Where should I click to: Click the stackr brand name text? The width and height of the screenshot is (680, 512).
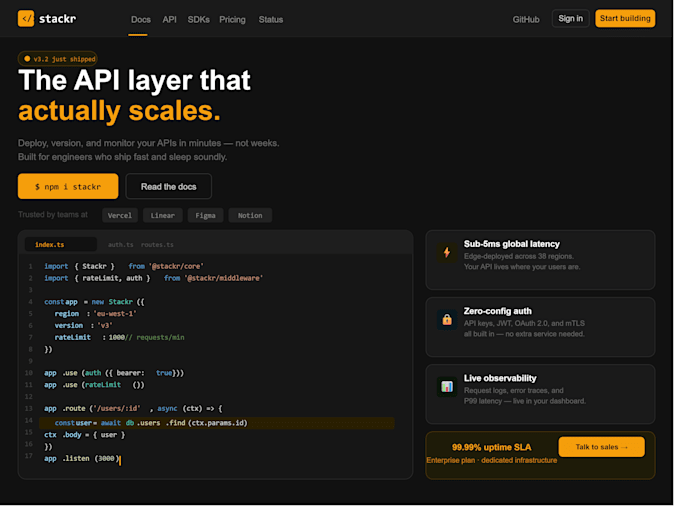click(x=57, y=19)
